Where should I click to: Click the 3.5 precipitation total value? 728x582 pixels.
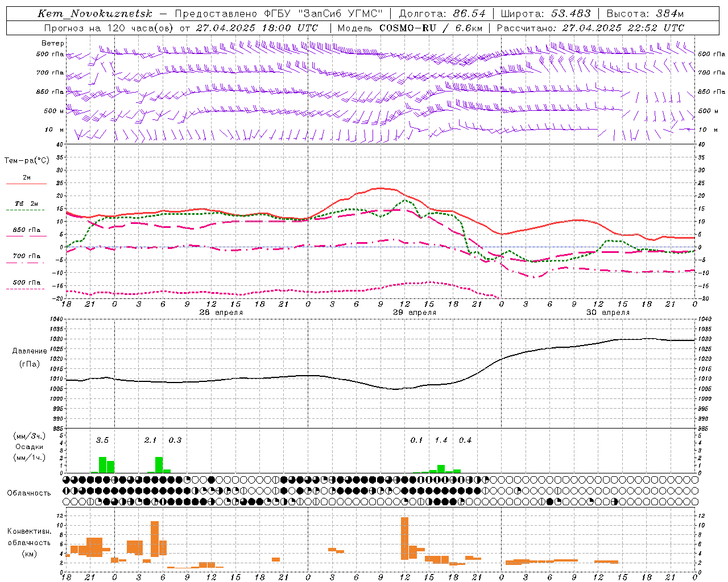point(102,440)
